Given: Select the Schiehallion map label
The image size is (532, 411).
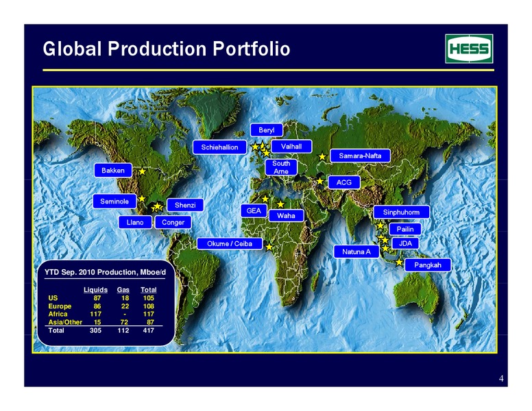Looking at the screenshot, I should (x=219, y=147).
